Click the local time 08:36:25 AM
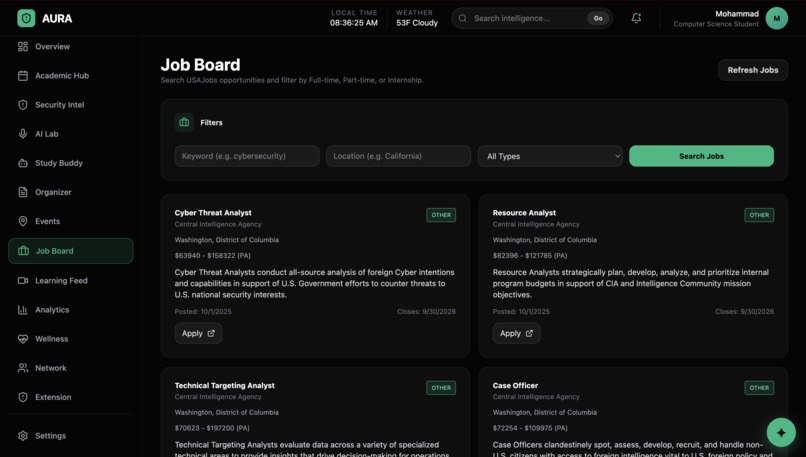The height and width of the screenshot is (457, 806). (354, 23)
